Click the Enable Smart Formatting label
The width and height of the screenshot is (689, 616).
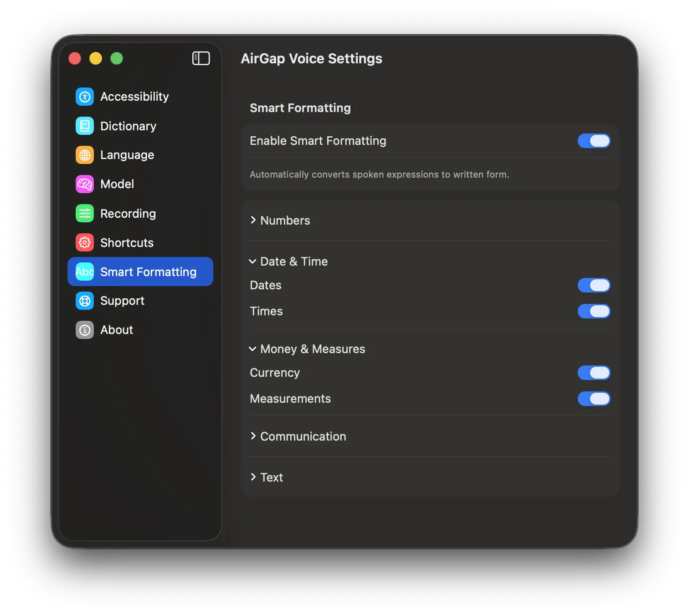click(x=318, y=141)
